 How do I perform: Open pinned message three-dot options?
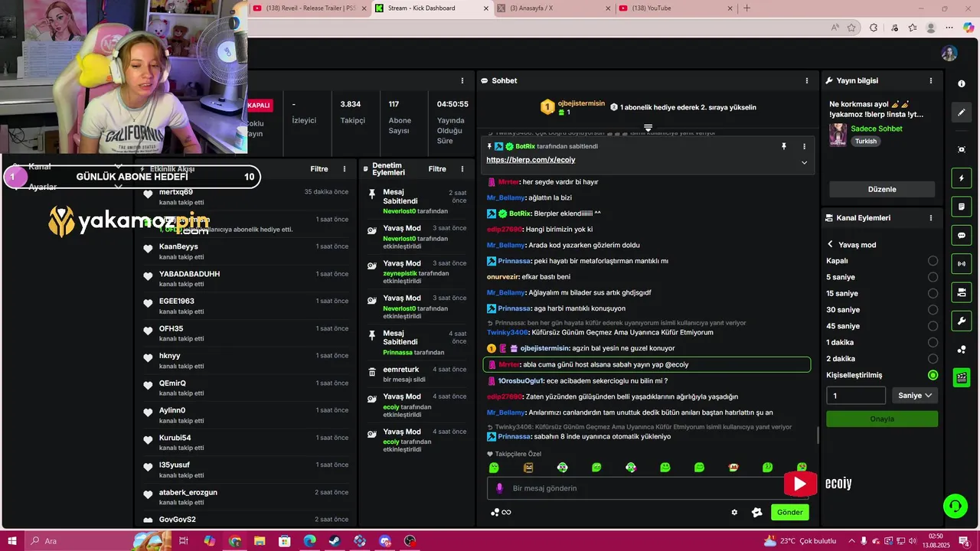point(804,146)
